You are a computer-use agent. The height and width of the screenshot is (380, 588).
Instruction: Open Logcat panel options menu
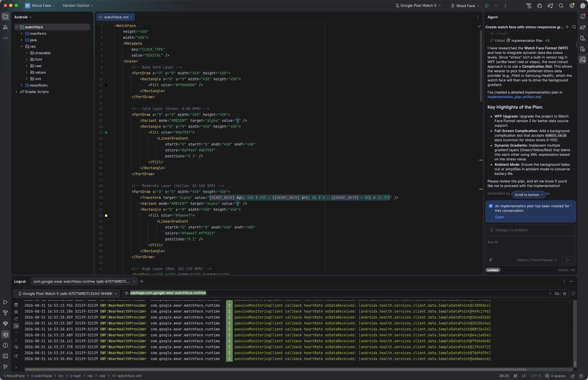[564, 281]
